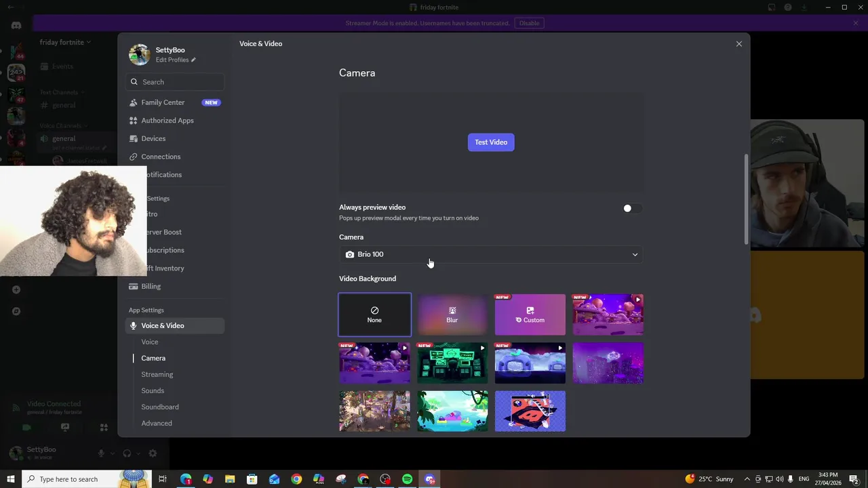Click Discord icon on the taskbar

coord(429,479)
